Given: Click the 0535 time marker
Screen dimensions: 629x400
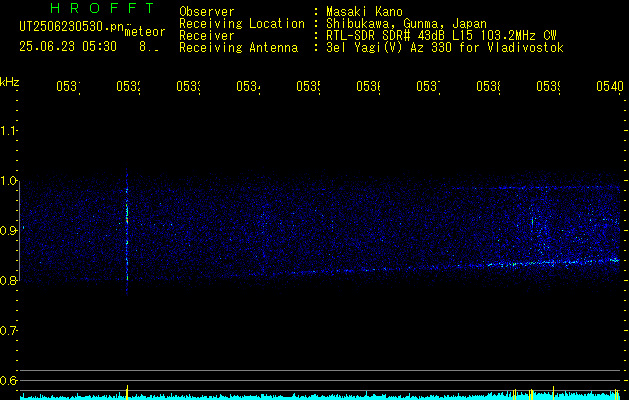Looking at the screenshot, I should (308, 86).
